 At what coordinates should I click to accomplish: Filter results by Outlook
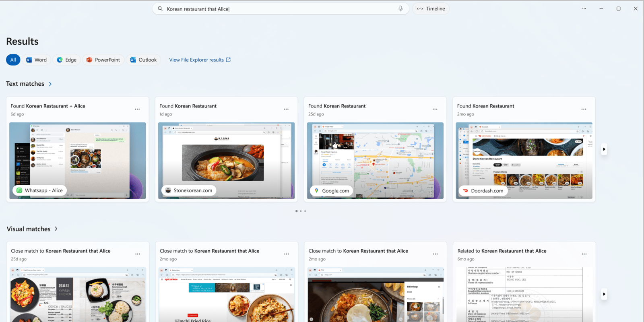143,60
